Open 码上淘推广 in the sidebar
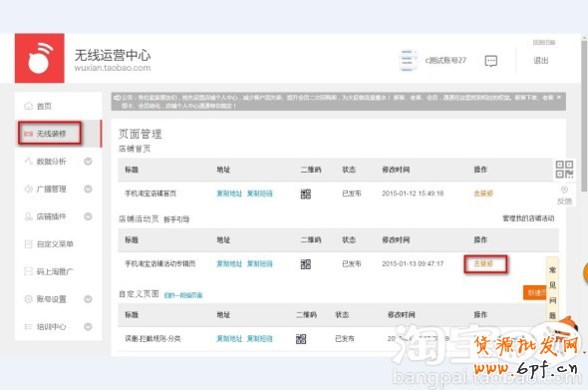The height and width of the screenshot is (390, 588). 58,271
